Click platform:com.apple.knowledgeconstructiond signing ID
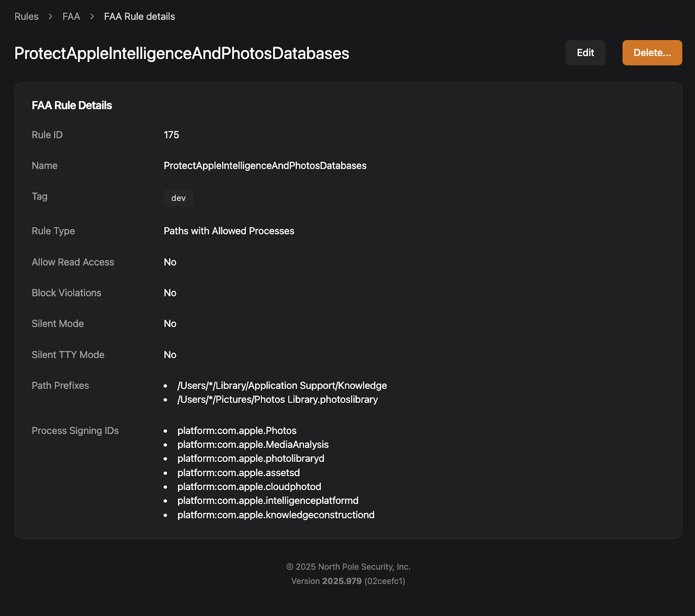The image size is (695, 616). point(276,515)
